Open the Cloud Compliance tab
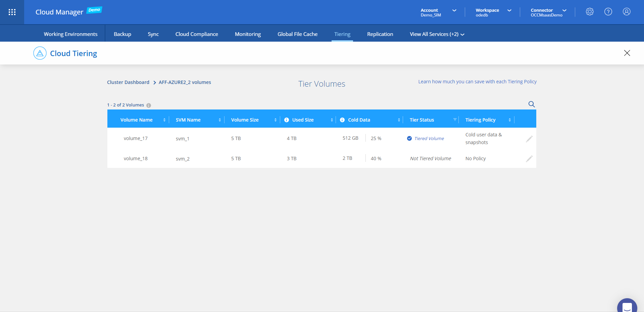 point(197,34)
